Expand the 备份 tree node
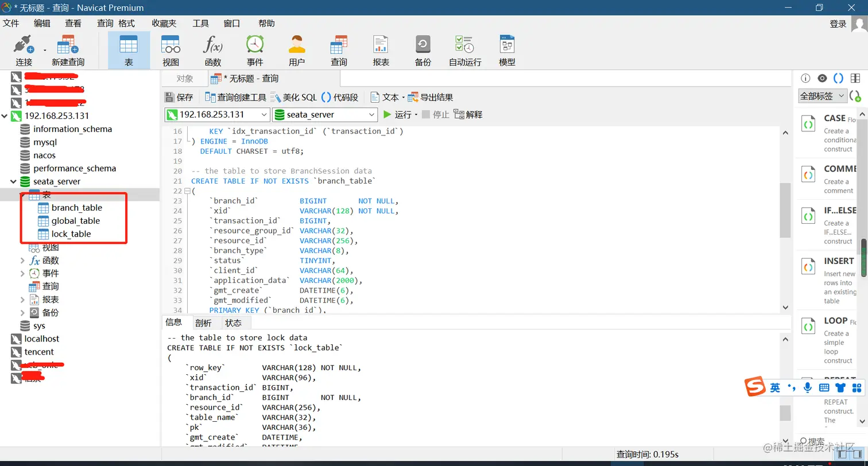 22,313
